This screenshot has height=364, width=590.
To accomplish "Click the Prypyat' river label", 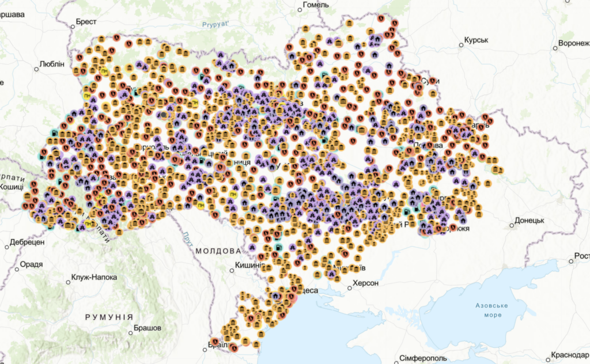I will click(x=215, y=24).
